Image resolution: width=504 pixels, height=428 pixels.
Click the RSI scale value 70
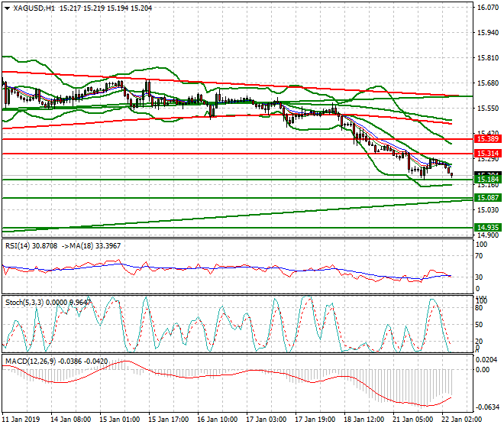[x=479, y=256]
